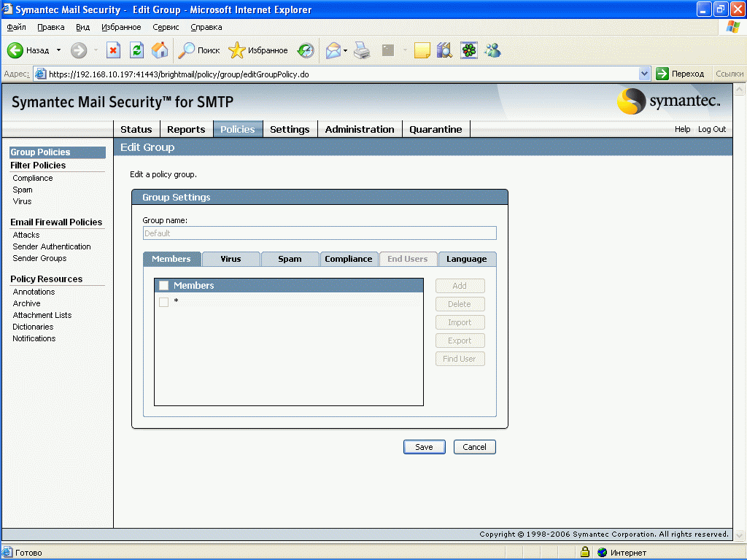Toggle the select-all Members checkbox
Viewport: 747px width, 560px height.
(x=163, y=285)
